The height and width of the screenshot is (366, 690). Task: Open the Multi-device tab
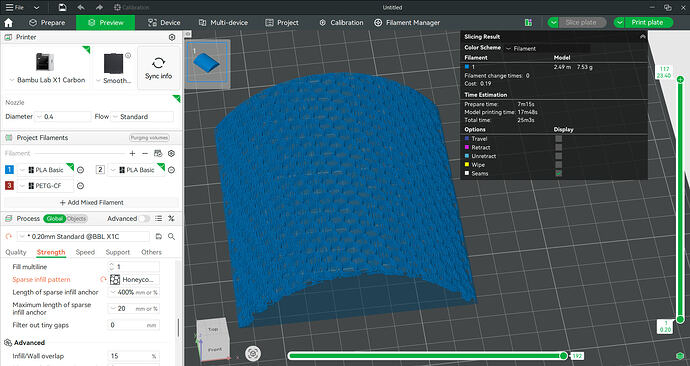click(x=223, y=22)
